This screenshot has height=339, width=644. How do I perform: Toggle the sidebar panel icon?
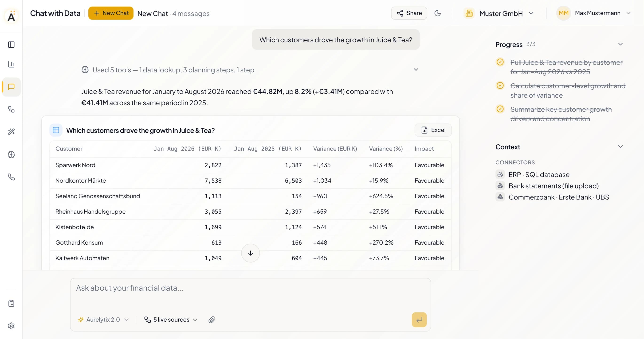pyautogui.click(x=11, y=45)
